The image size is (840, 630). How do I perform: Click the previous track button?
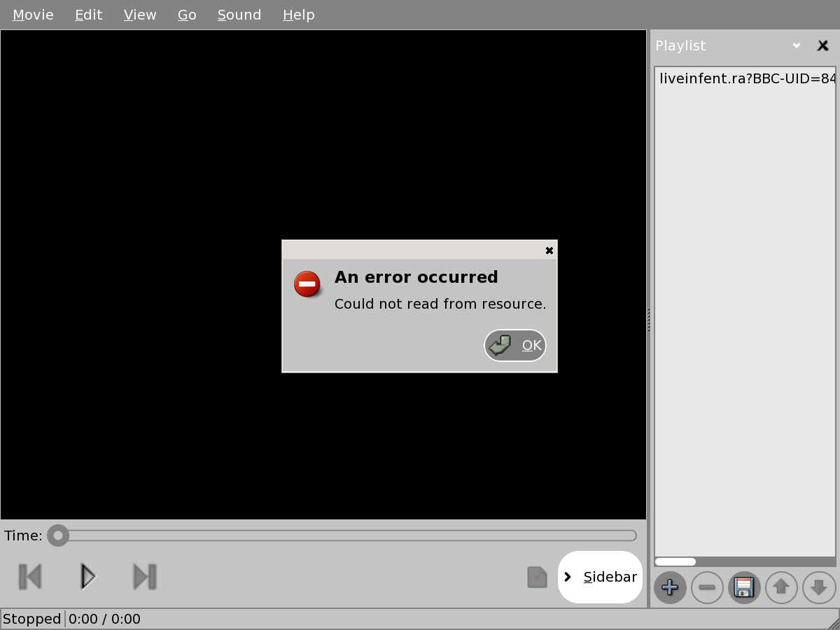30,577
